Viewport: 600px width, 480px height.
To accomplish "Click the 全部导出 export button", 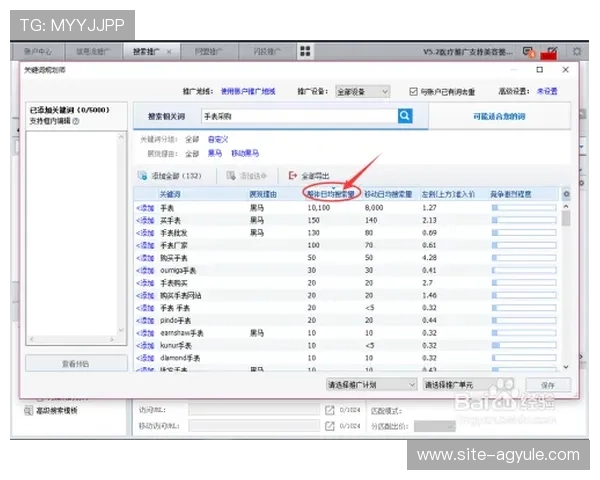I will click(x=309, y=176).
